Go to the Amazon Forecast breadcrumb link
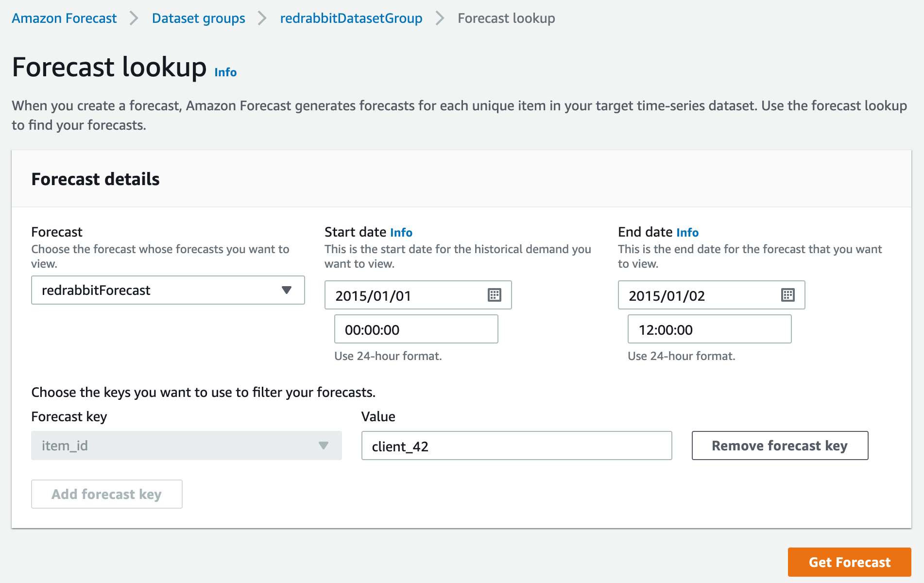 pyautogui.click(x=64, y=18)
